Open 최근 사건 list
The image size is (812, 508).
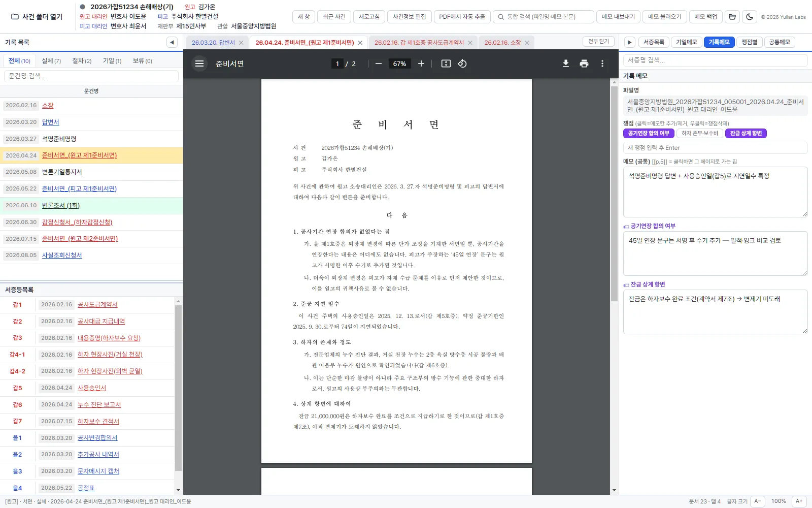[334, 17]
